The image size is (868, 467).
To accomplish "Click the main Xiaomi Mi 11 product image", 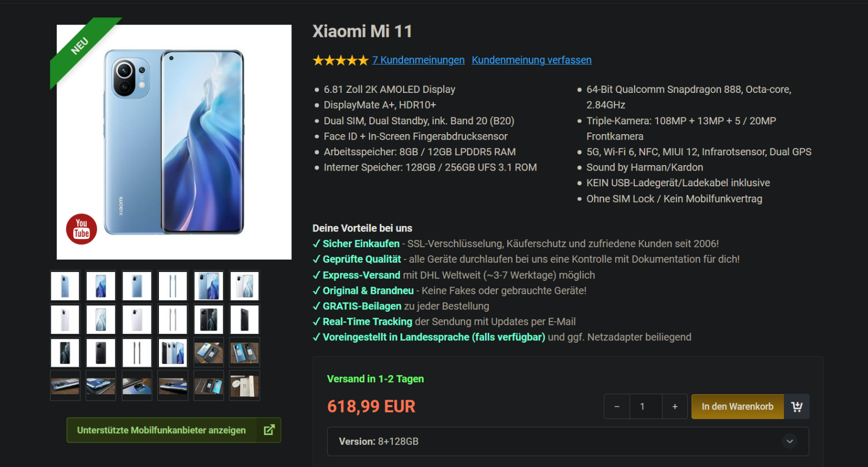I will [x=174, y=142].
